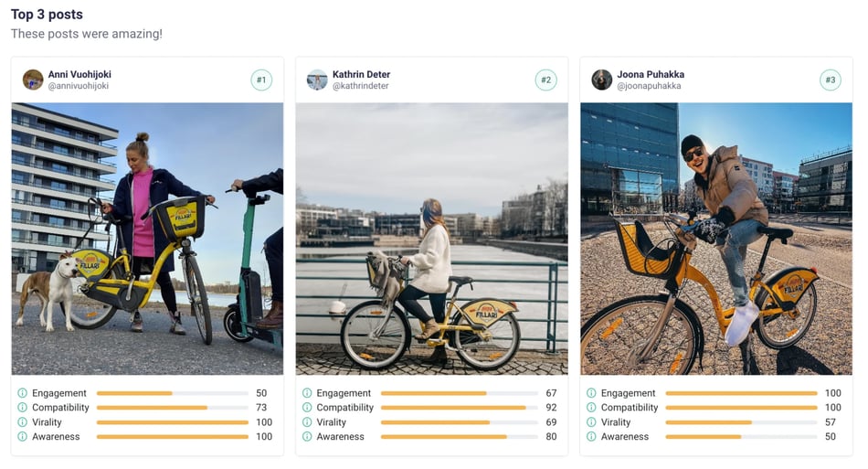Click info icon beside Engagement in Joona's card
Screen dimensions: 868x469
591,393
